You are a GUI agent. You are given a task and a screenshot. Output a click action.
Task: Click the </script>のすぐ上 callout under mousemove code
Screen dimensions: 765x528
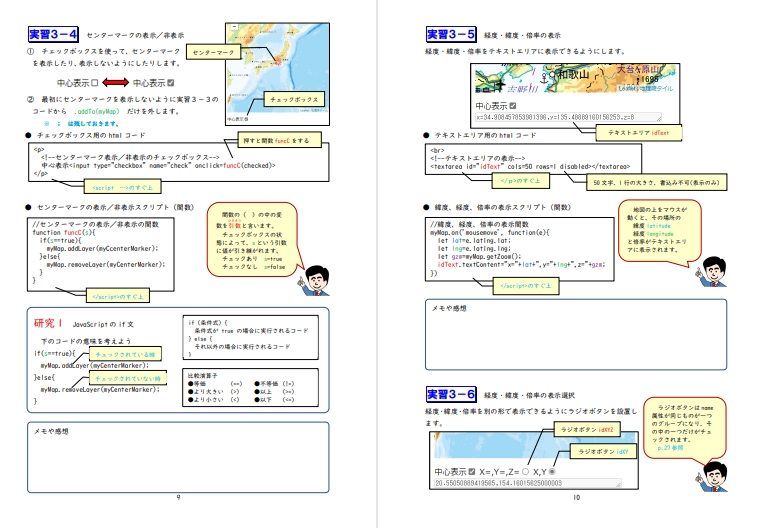coord(526,286)
